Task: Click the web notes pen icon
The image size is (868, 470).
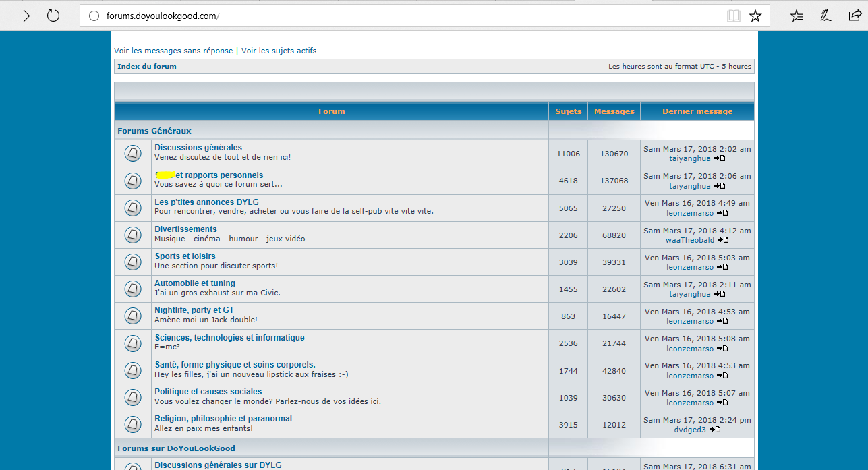Action: (x=826, y=16)
